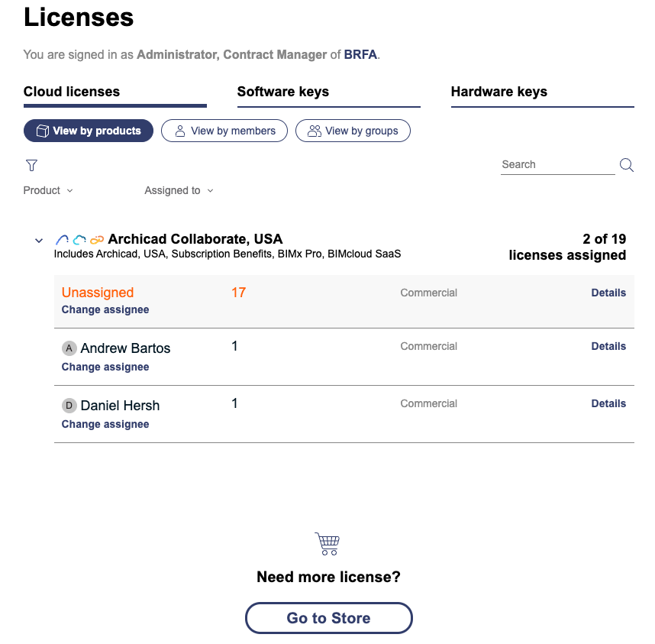Open Details for Daniel Hersh's license
This screenshot has height=644, width=655.
coord(608,403)
